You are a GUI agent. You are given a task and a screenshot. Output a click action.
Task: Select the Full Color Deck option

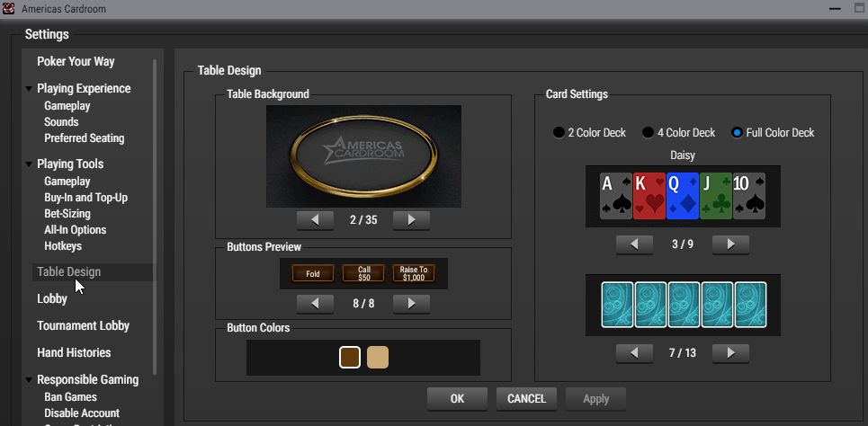coord(773,133)
